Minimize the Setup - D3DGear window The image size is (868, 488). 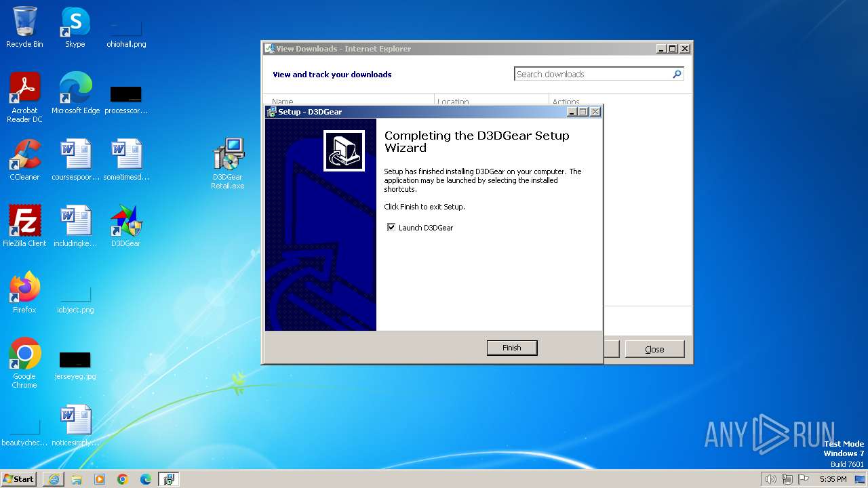[571, 112]
